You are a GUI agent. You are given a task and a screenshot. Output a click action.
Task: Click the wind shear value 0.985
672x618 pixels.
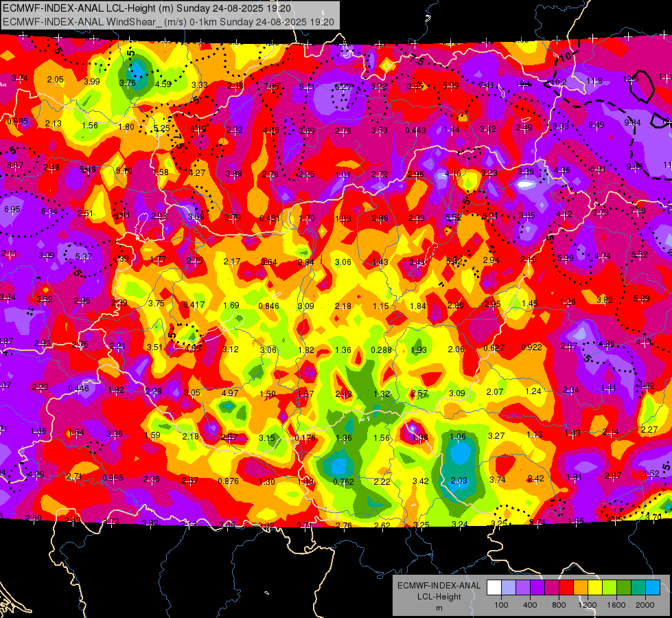(x=17, y=122)
